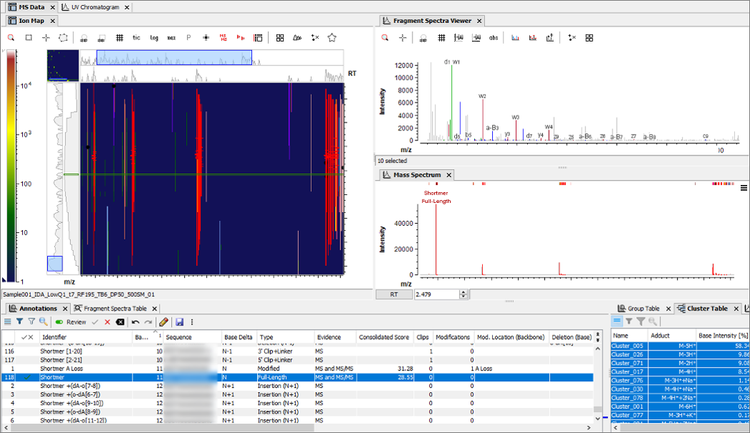Open the Mass Spectrum panel hamburger menu
The width and height of the screenshot is (750, 433).
click(744, 188)
